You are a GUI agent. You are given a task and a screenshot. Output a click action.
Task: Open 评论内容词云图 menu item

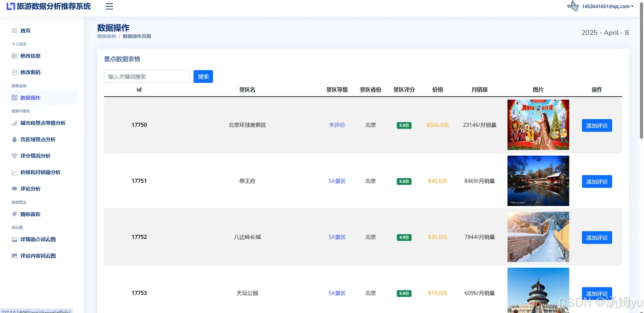point(38,256)
